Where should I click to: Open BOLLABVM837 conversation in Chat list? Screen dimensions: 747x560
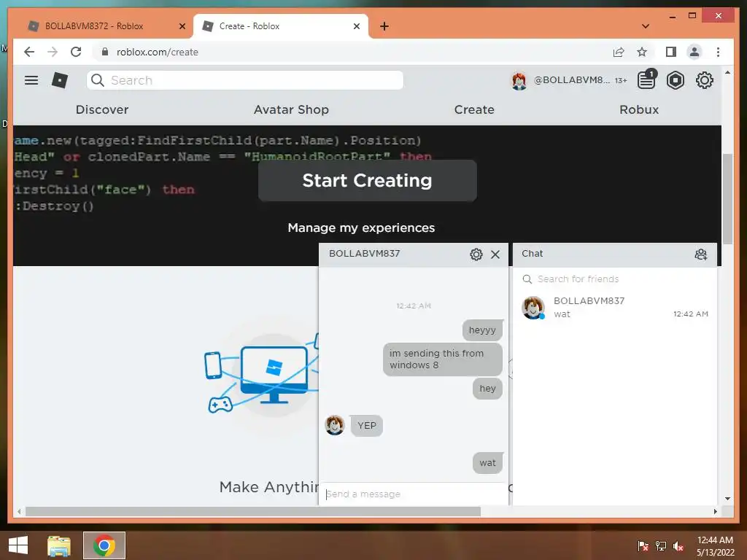[614, 307]
